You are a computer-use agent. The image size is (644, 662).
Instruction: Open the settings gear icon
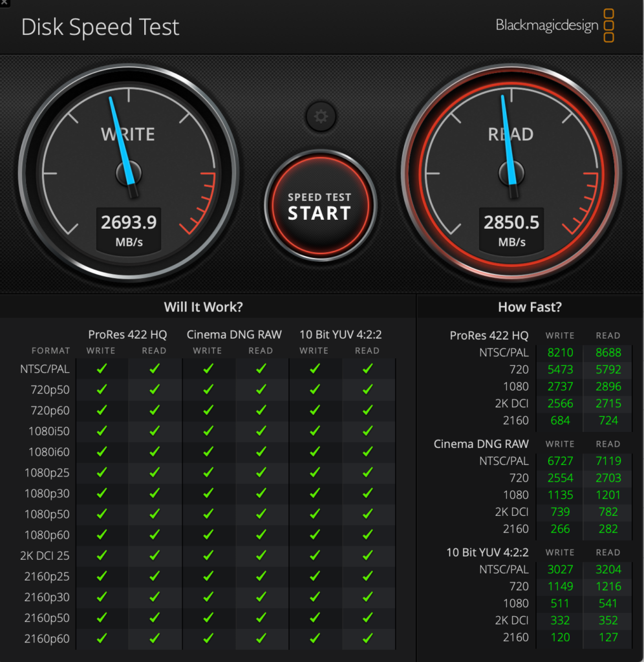(x=321, y=117)
